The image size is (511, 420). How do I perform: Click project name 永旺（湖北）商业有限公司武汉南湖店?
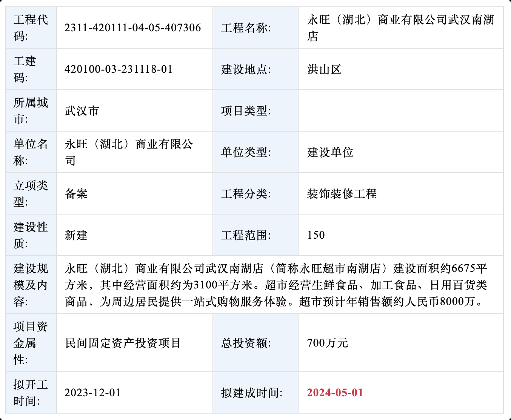(x=400, y=28)
